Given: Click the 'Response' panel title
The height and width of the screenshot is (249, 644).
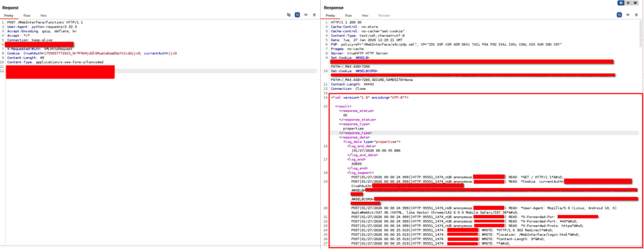Looking at the screenshot, I should coord(333,8).
